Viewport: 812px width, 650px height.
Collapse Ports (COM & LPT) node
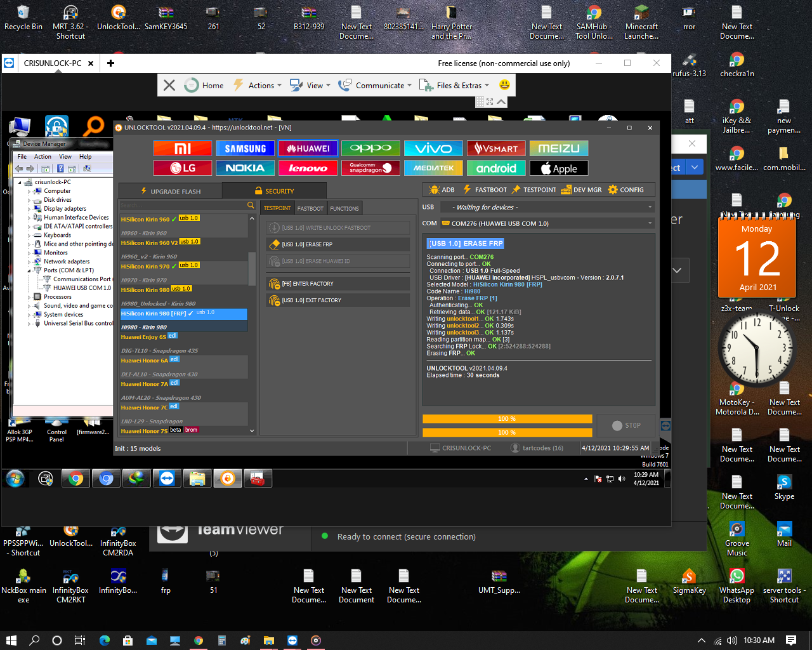click(x=29, y=270)
